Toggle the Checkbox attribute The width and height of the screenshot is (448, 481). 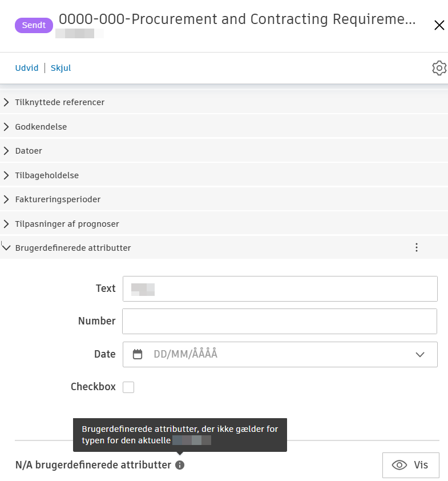pyautogui.click(x=128, y=387)
